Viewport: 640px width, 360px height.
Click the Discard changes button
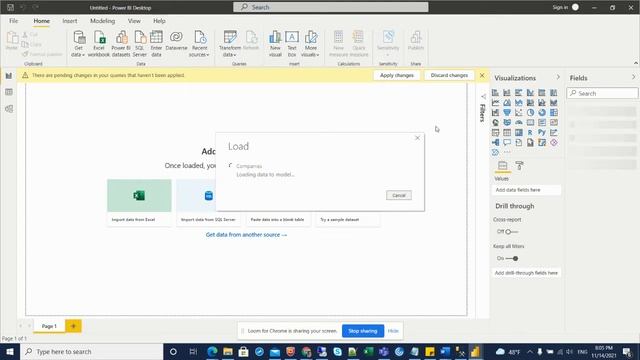(x=449, y=76)
